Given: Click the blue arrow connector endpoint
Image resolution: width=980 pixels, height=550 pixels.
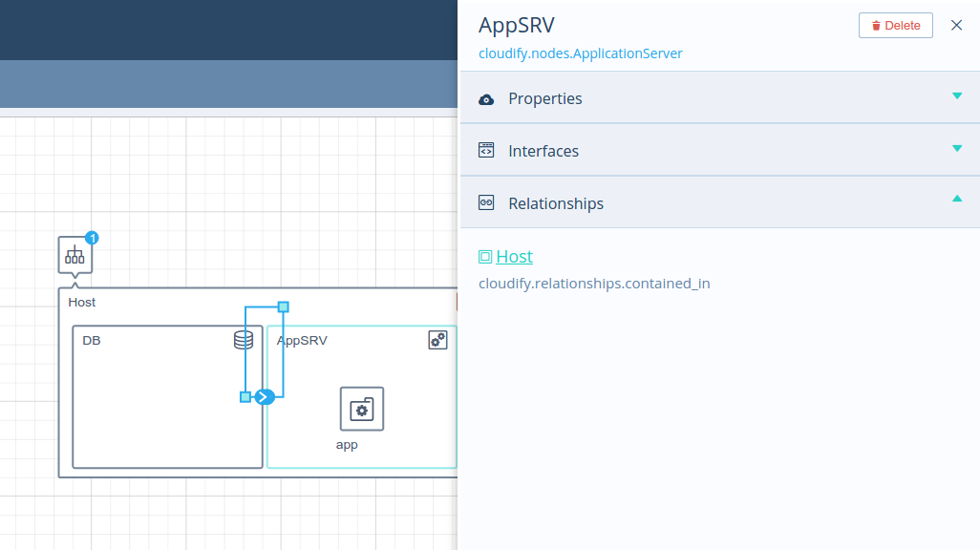Looking at the screenshot, I should pos(265,397).
